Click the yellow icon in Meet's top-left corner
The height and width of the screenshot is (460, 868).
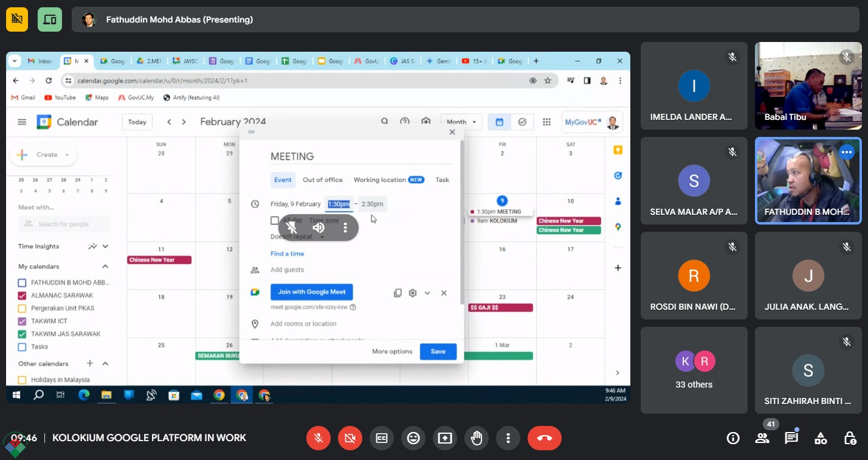coord(17,19)
